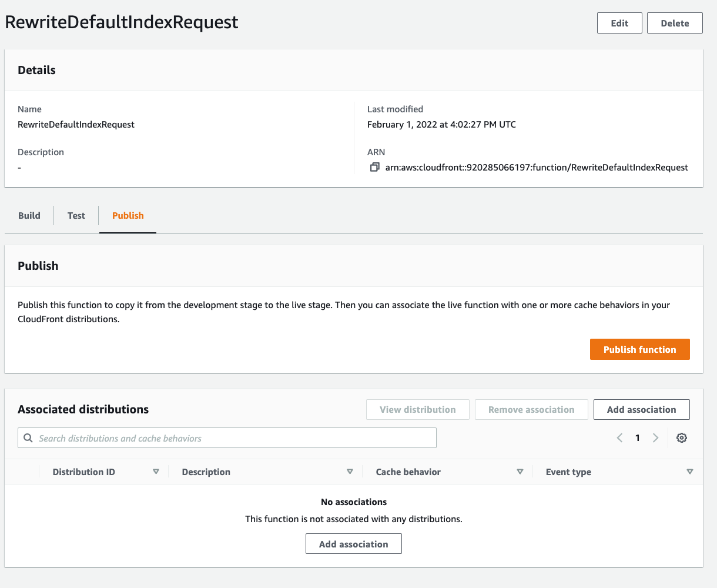
Task: Click Add association in the empty table
Action: (353, 543)
